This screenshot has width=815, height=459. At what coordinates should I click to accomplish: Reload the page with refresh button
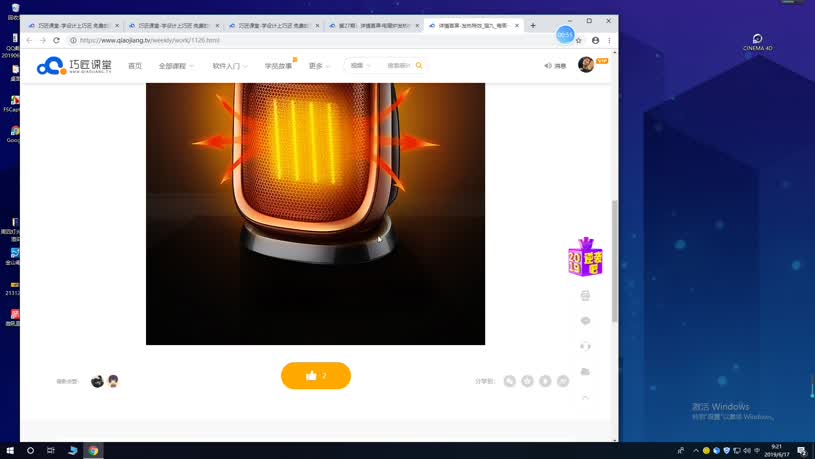pyautogui.click(x=56, y=40)
